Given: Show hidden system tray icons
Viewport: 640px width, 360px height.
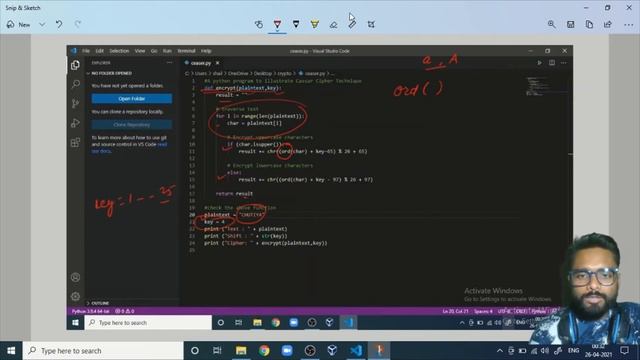Looking at the screenshot, I should click(x=500, y=351).
